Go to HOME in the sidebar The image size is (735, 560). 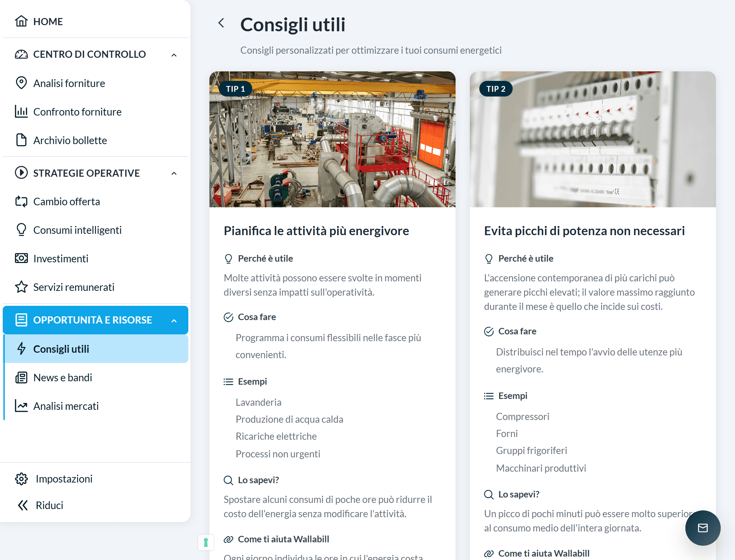coord(96,21)
